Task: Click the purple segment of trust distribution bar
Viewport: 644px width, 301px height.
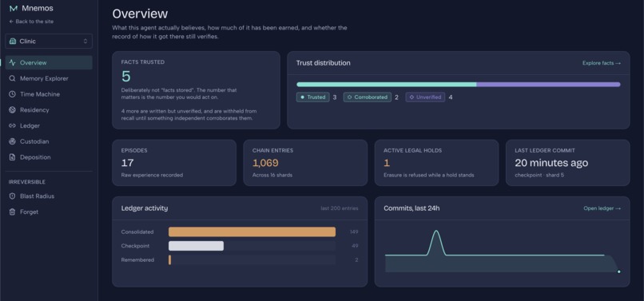Action: 548,85
